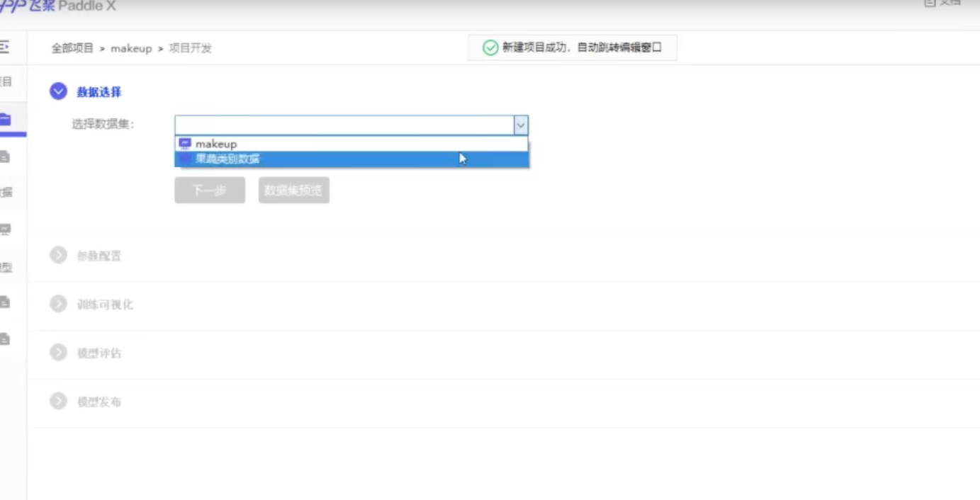
Task: Expand the 模型发布 section
Action: pyautogui.click(x=57, y=401)
